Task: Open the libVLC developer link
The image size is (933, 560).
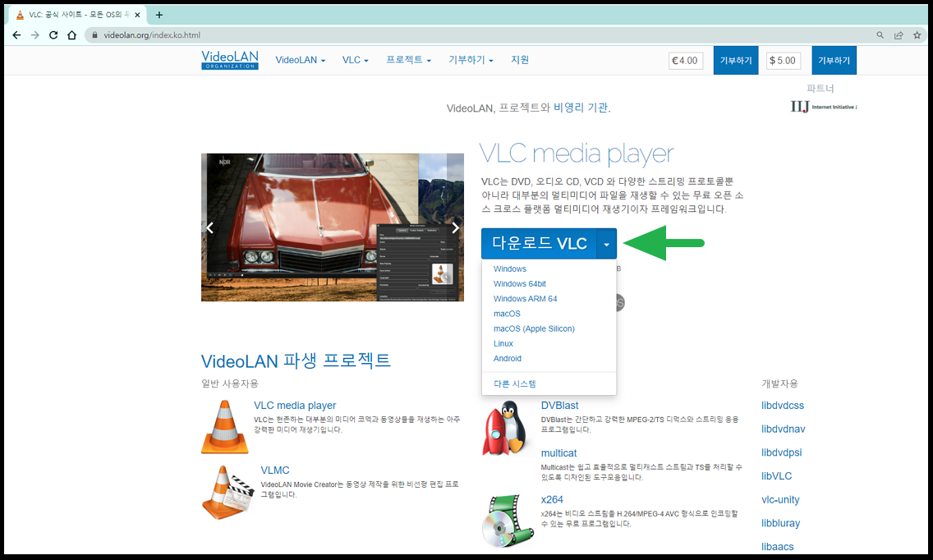Action: [776, 476]
